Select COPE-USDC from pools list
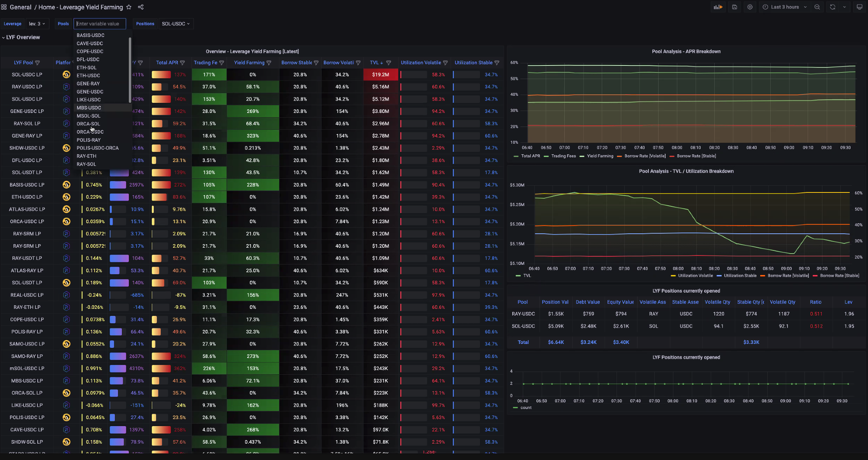This screenshot has height=460, width=868. (x=90, y=51)
